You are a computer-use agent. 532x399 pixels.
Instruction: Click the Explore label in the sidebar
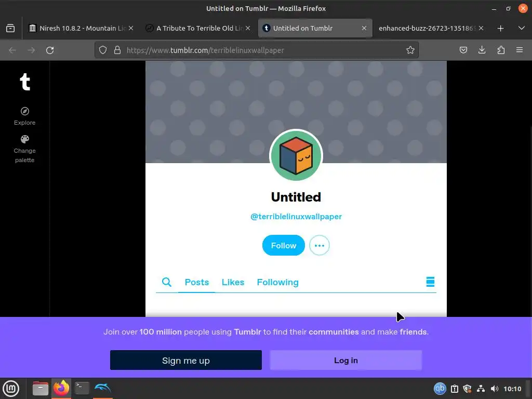pyautogui.click(x=25, y=123)
